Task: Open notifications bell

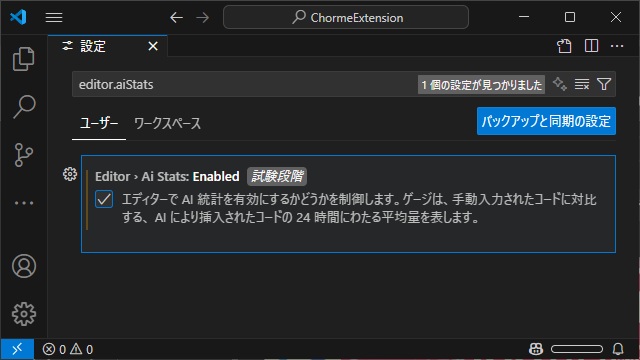Action: [x=618, y=349]
